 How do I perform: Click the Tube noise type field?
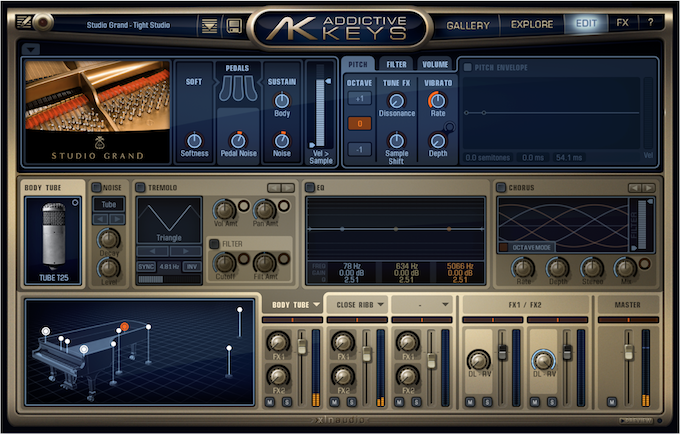pyautogui.click(x=109, y=204)
